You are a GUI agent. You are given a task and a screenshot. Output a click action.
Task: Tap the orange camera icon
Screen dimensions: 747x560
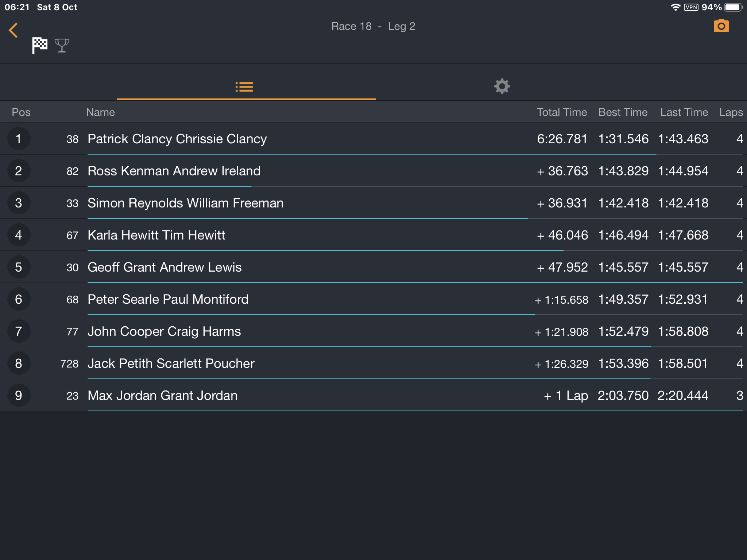[721, 26]
